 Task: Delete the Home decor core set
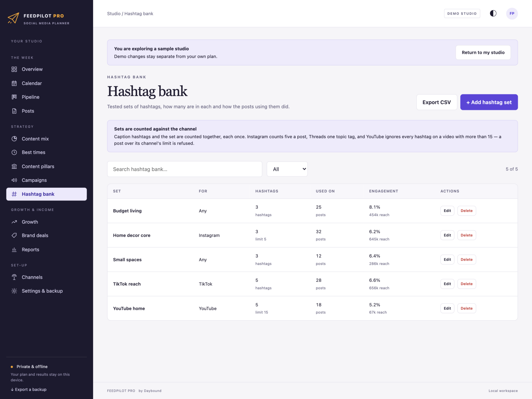pyautogui.click(x=466, y=235)
